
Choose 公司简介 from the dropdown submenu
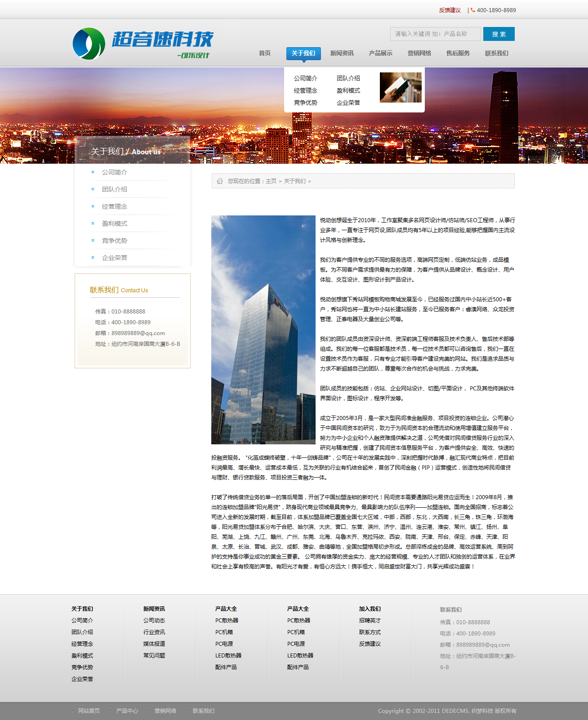point(306,78)
